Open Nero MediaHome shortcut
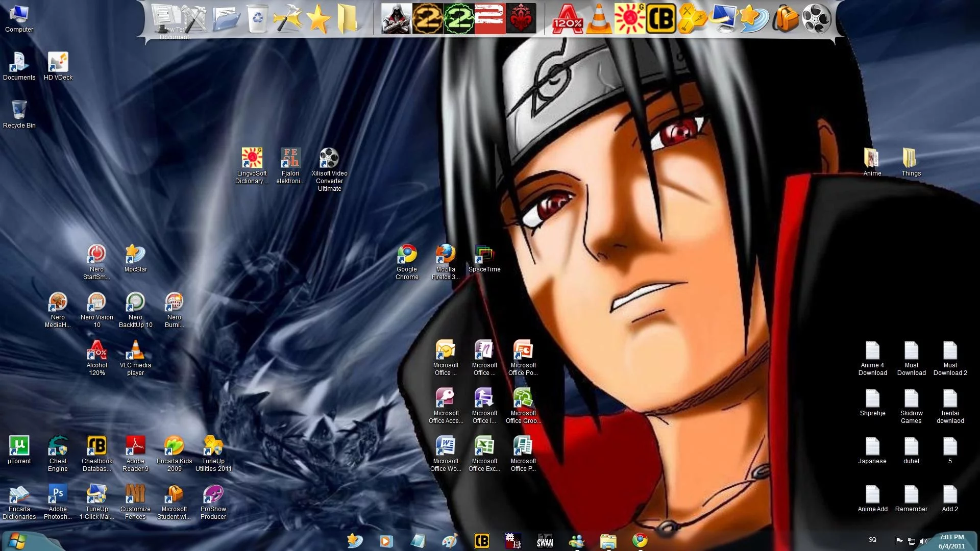Image resolution: width=980 pixels, height=551 pixels. click(58, 310)
